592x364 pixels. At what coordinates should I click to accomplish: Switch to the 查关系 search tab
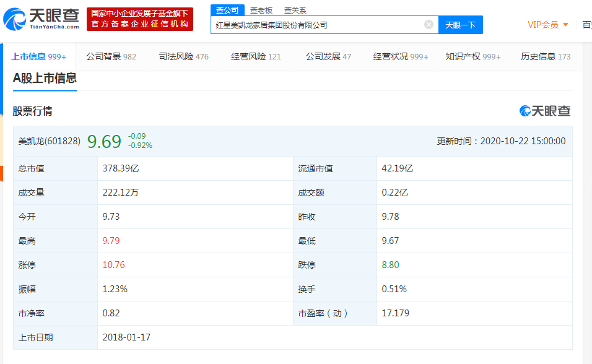295,10
